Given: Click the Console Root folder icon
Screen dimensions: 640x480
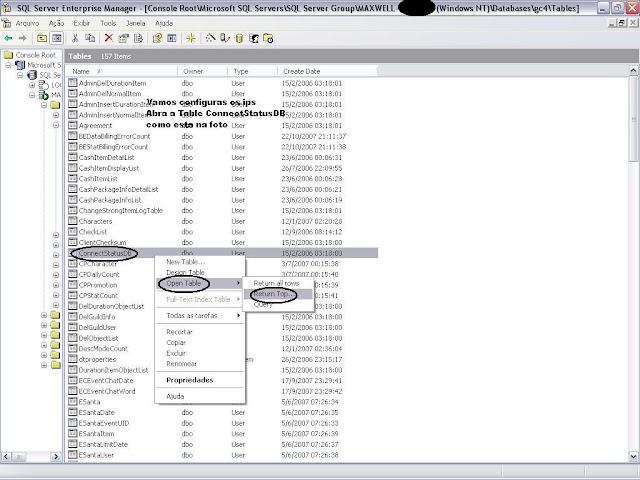Looking at the screenshot, I should 9,55.
